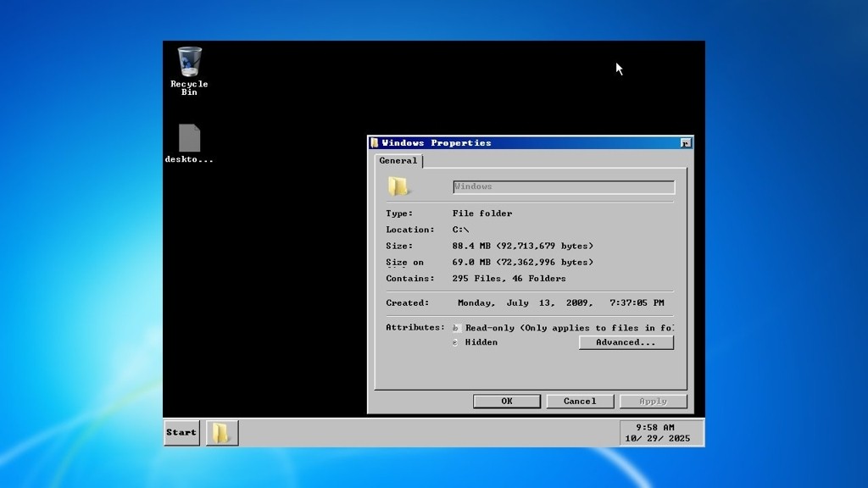The image size is (868, 488).
Task: Click the small folder icon in title bar
Action: click(375, 143)
